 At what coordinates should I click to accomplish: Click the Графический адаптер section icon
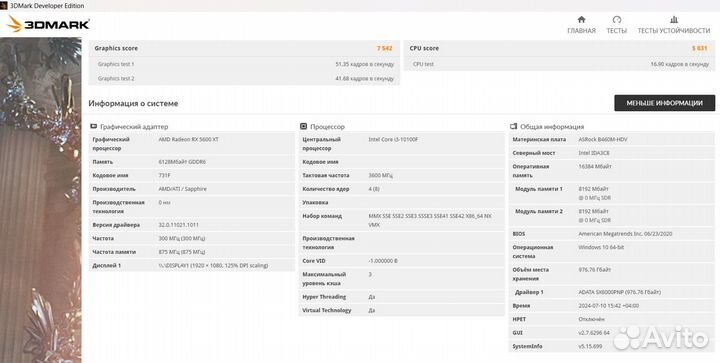point(94,126)
